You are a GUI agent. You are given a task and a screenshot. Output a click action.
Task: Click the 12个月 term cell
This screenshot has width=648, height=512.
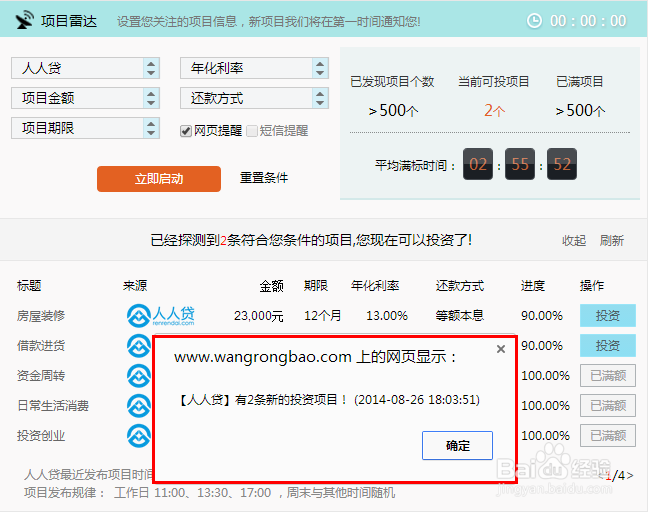tap(323, 316)
